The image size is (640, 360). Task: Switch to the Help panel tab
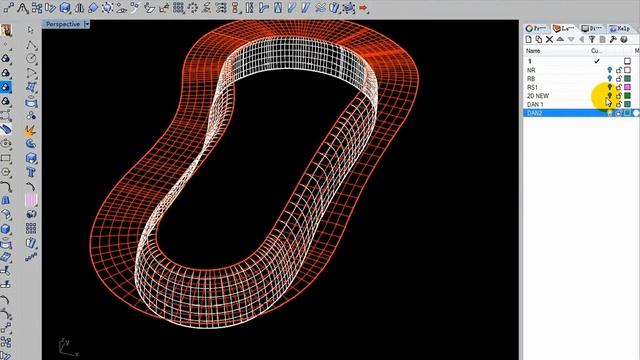click(620, 28)
